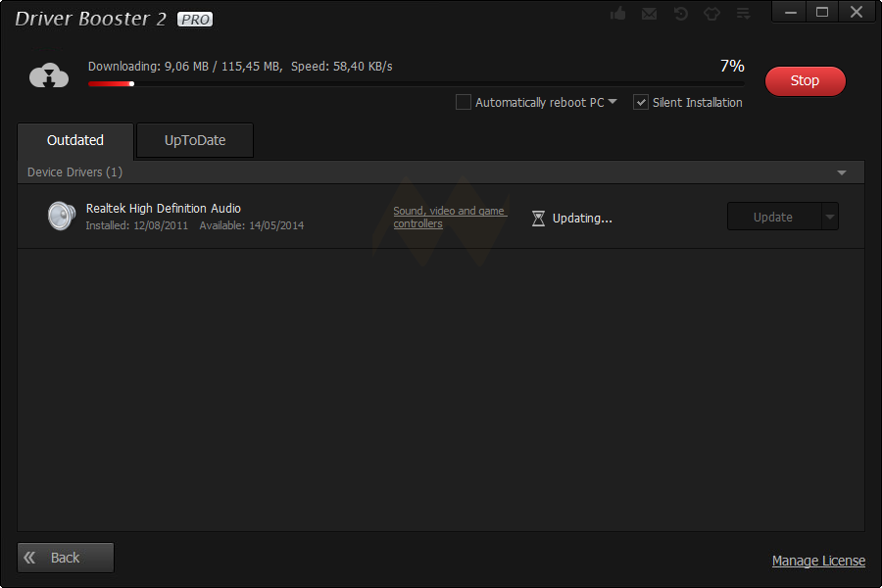Click the Device Drivers (1) header

pyautogui.click(x=441, y=172)
